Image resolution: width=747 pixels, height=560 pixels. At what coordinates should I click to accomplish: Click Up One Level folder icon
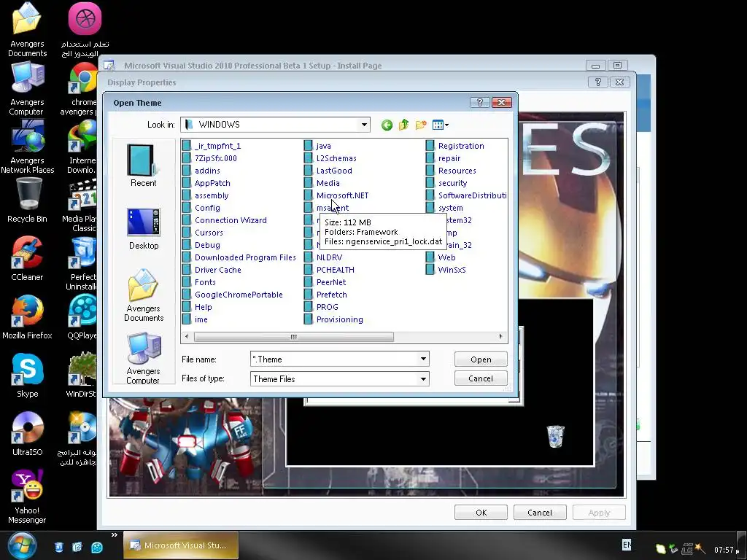click(403, 125)
